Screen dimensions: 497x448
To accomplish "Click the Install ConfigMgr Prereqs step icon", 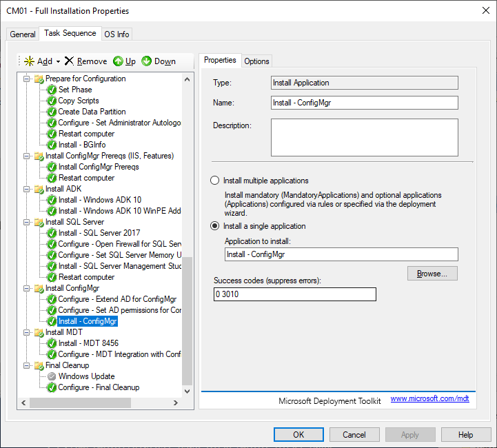I will [52, 167].
